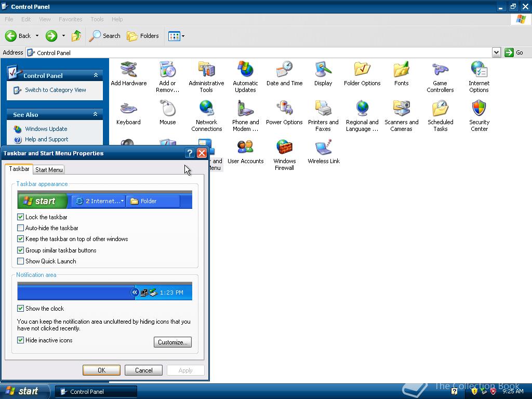Toggle Keep the taskbar on top checkbox
Viewport: 532px width, 399px height.
pos(20,239)
